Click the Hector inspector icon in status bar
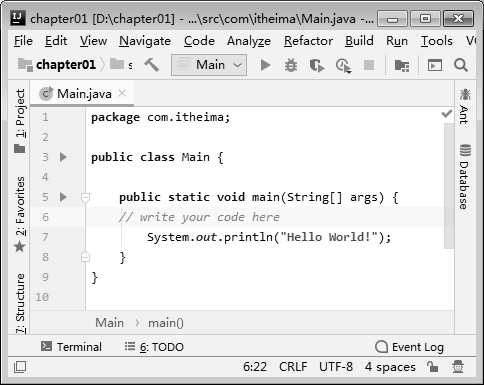484x385 pixels. click(x=458, y=367)
